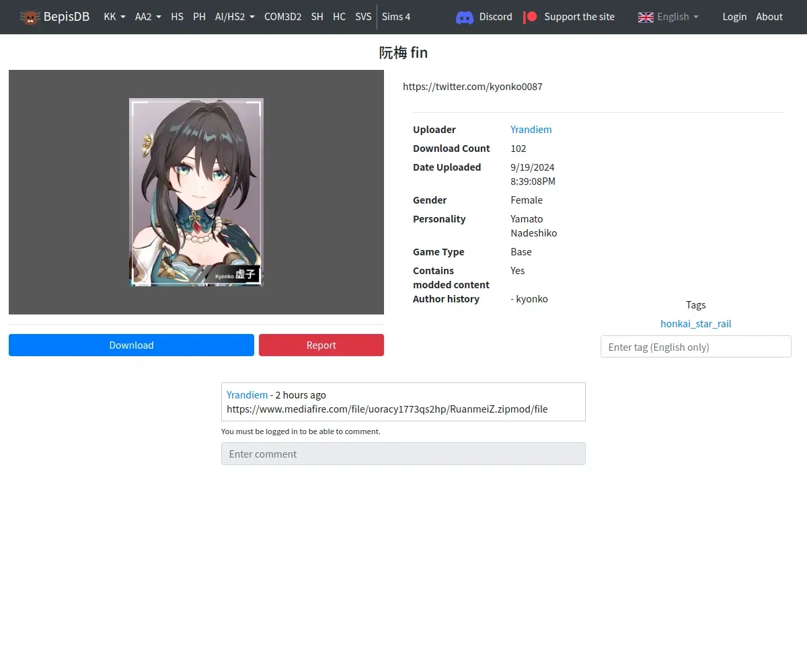Click the author history kyonko entry
Image resolution: width=807 pixels, height=672 pixels.
point(529,299)
